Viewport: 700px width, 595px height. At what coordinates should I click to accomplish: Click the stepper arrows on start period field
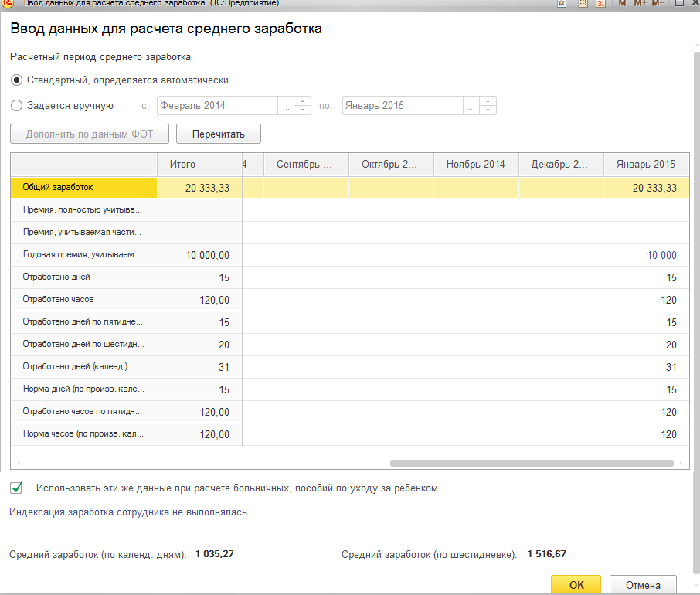(302, 106)
